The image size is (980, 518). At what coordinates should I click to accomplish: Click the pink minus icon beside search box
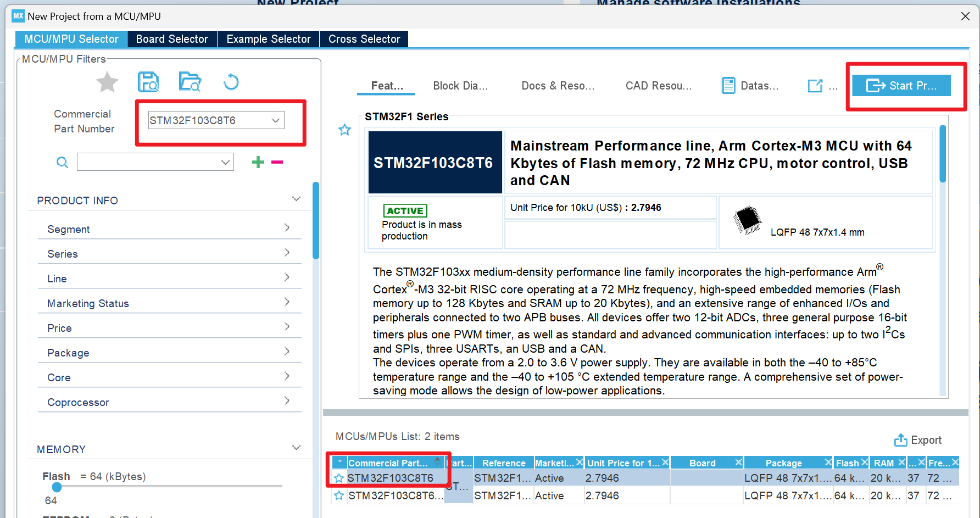(277, 162)
